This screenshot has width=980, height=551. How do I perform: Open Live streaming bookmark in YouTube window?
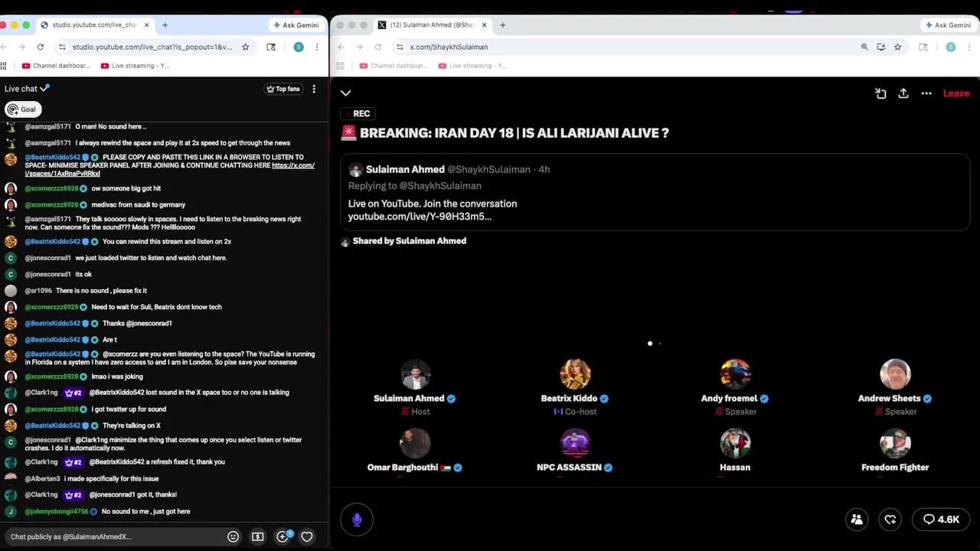pyautogui.click(x=135, y=66)
